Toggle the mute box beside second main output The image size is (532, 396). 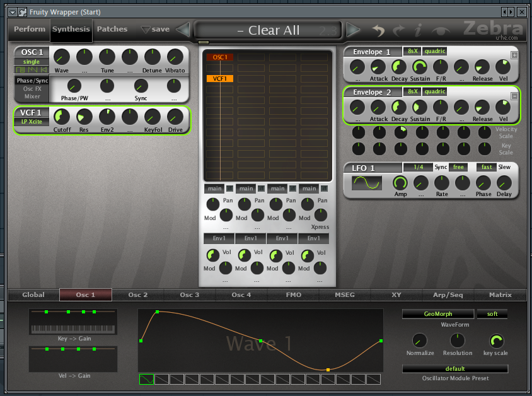[x=261, y=189]
